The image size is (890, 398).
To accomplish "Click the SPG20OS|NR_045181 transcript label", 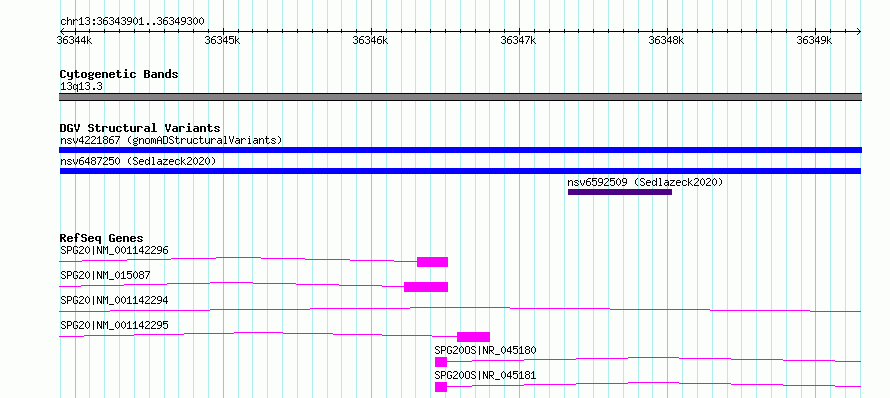I will (x=485, y=375).
